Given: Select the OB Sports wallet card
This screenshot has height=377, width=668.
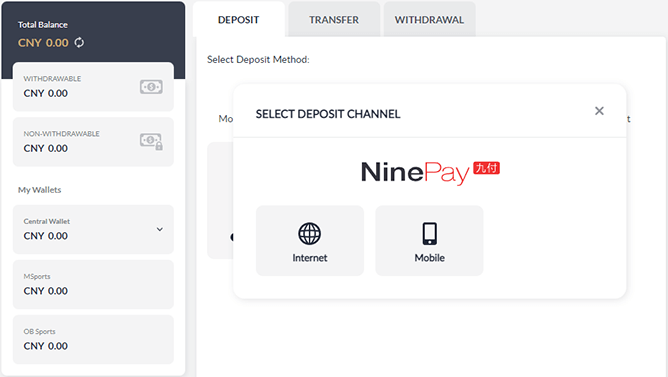Looking at the screenshot, I should pyautogui.click(x=93, y=340).
